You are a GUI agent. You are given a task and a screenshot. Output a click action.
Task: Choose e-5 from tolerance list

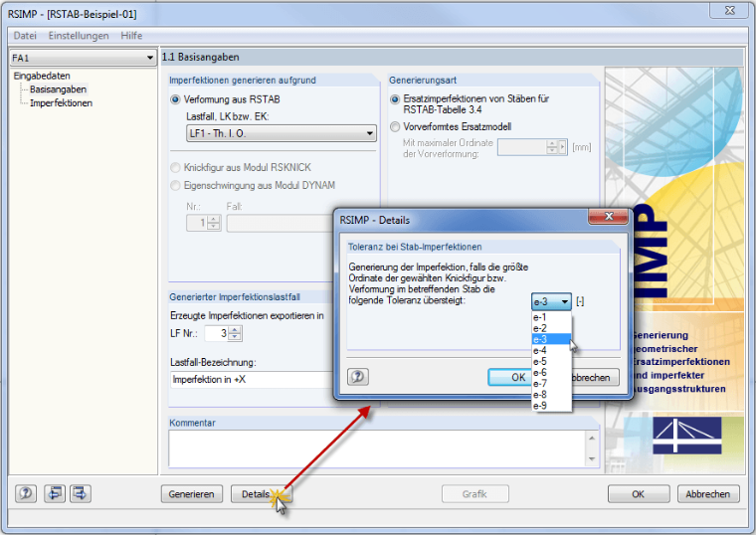tap(551, 362)
